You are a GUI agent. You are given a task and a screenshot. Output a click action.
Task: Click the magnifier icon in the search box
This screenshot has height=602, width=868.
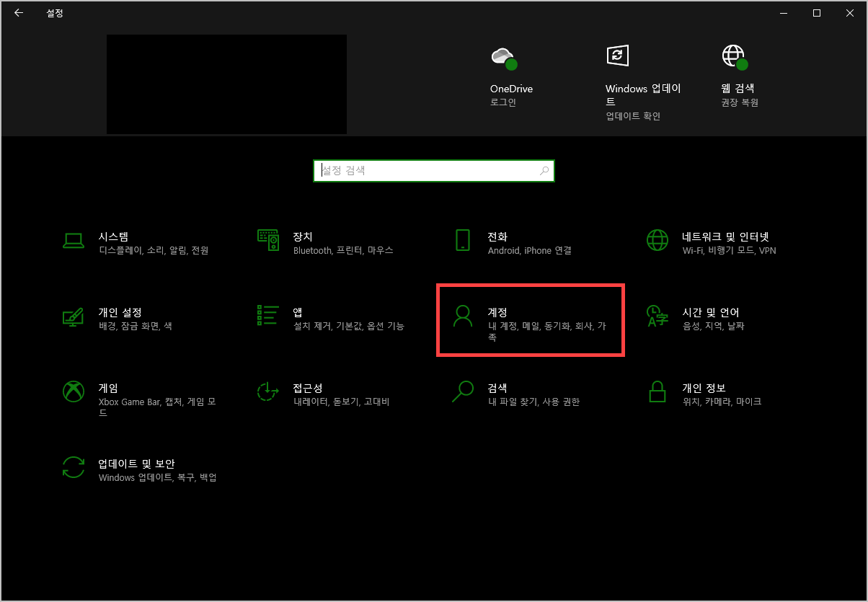tap(544, 170)
